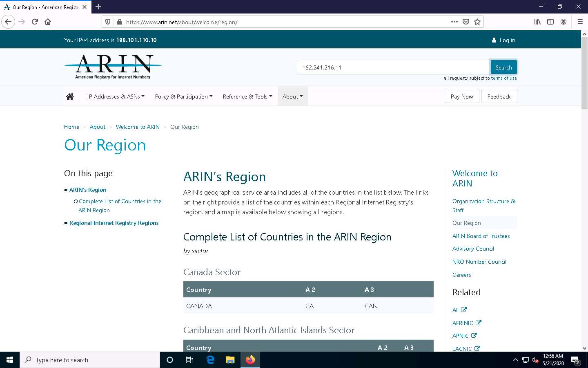This screenshot has height=368, width=588.
Task: Open Firefox Library icon
Action: (x=537, y=22)
